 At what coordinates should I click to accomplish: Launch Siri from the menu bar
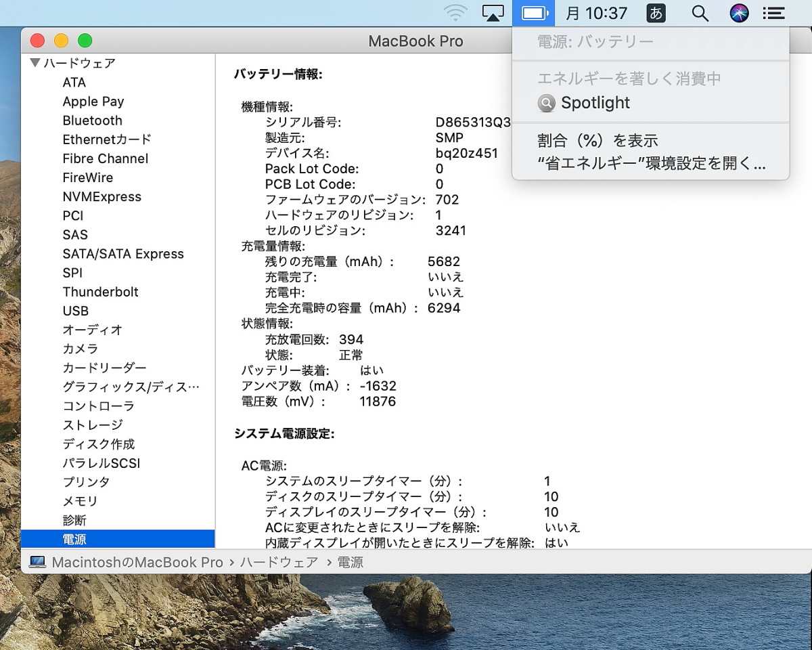click(739, 13)
